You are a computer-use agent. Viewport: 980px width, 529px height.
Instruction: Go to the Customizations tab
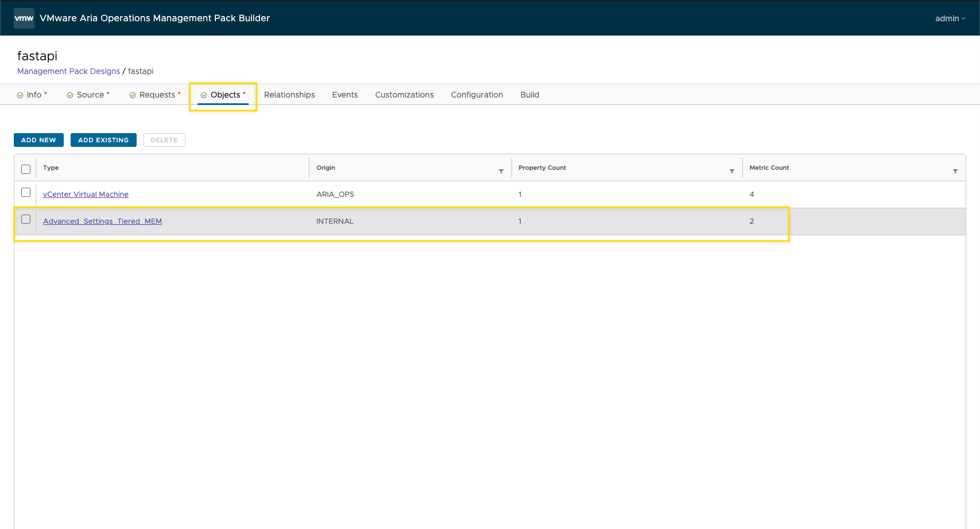click(404, 95)
